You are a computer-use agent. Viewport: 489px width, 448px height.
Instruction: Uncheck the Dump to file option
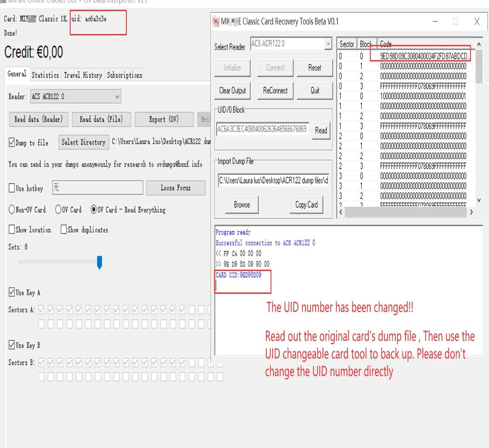(x=12, y=142)
